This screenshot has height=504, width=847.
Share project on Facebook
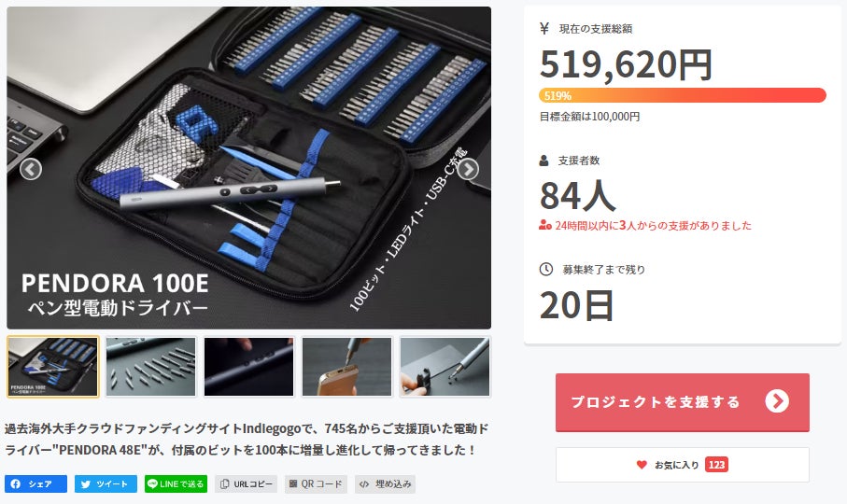pos(35,484)
